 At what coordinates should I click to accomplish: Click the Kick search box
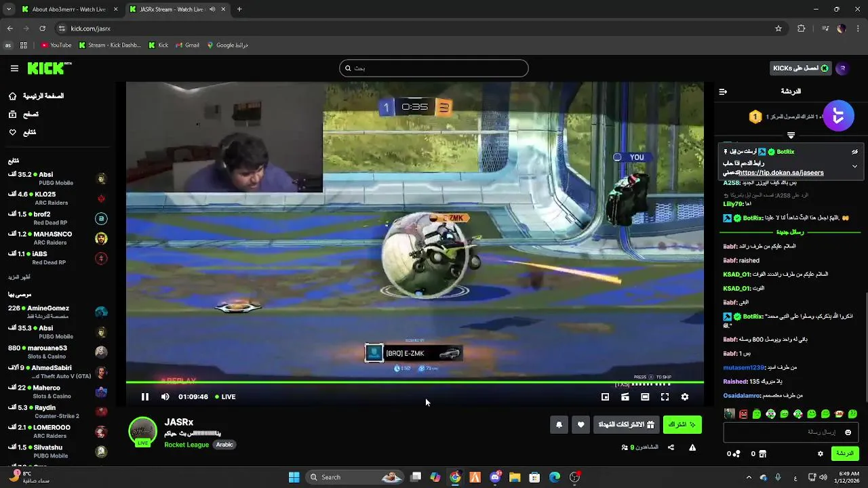(x=434, y=68)
